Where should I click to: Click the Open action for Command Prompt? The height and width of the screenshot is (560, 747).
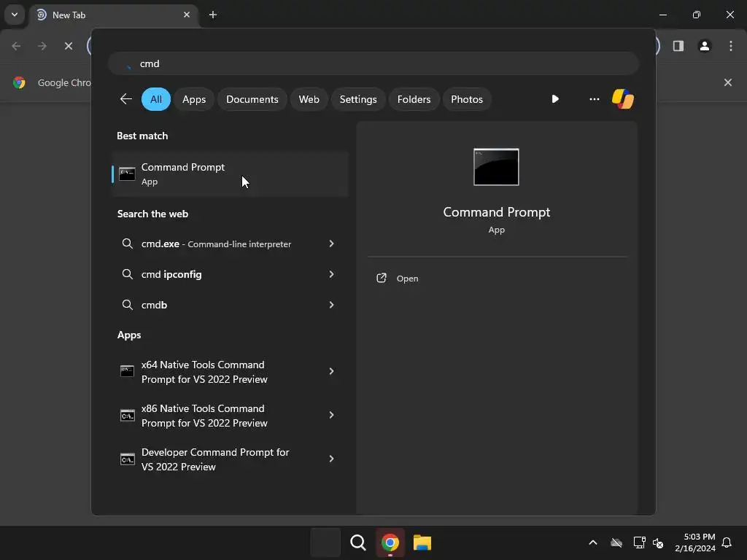[x=407, y=279]
